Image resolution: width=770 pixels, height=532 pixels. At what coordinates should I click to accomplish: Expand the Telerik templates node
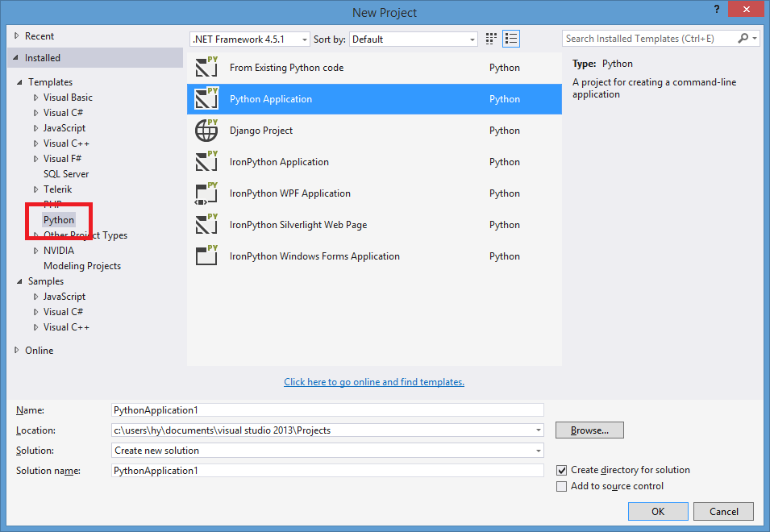tap(35, 189)
